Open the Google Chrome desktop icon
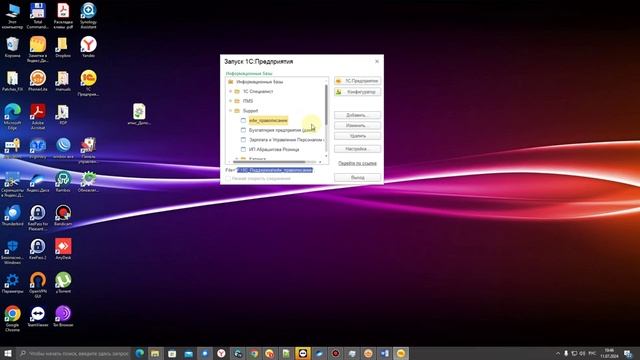Image resolution: width=640 pixels, height=360 pixels. click(x=12, y=318)
